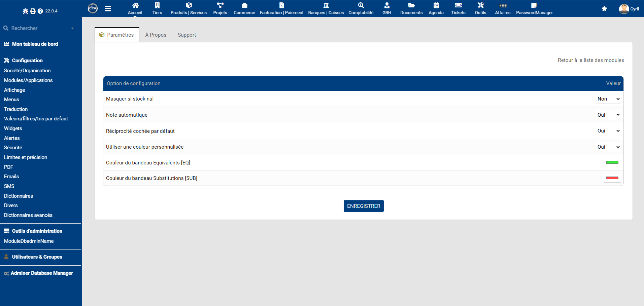The height and width of the screenshot is (306, 644).
Task: Go to Accueil home icon
Action: pos(135,5)
